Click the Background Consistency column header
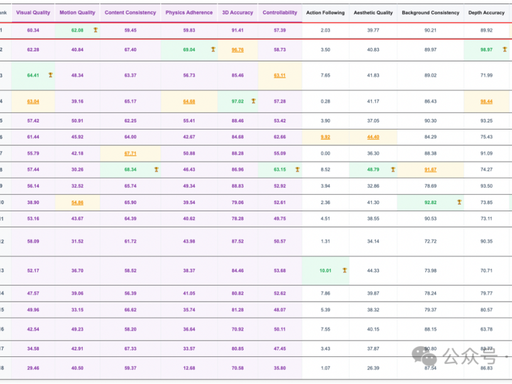 coord(430,13)
